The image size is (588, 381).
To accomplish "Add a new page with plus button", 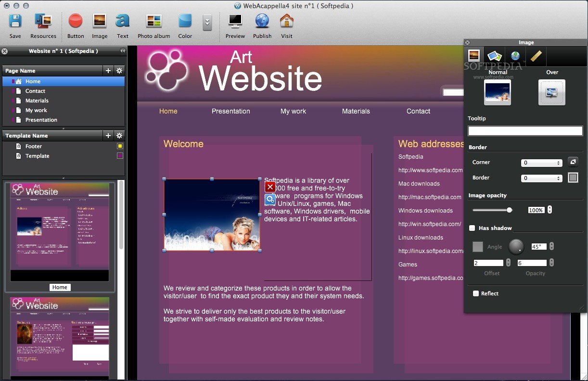I will (108, 70).
